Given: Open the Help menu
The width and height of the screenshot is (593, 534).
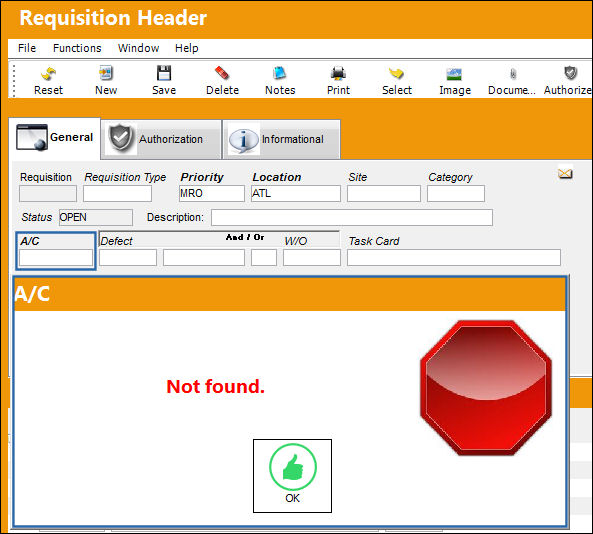Looking at the screenshot, I should [186, 48].
